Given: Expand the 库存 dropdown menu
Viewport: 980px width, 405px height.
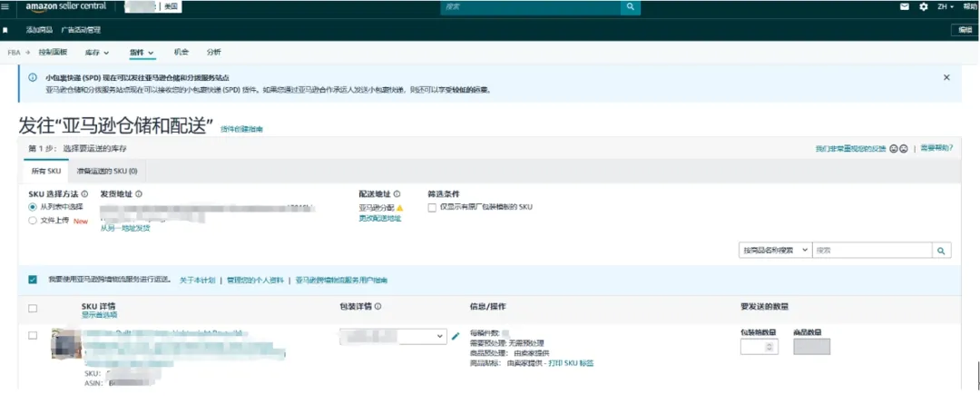Looking at the screenshot, I should pyautogui.click(x=97, y=53).
